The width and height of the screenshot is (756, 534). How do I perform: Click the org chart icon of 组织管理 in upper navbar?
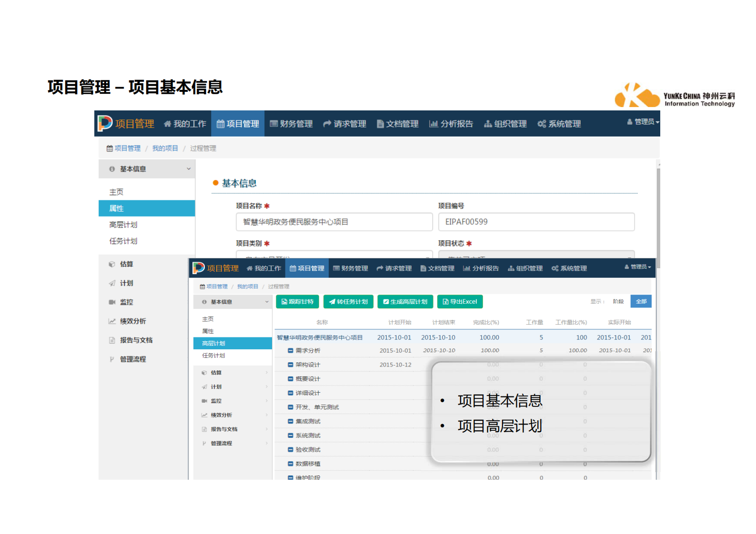pyautogui.click(x=488, y=124)
